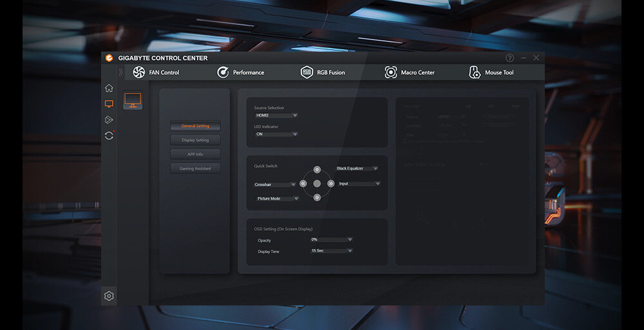Click the Opacity label
The image size is (644, 330).
tap(264, 240)
